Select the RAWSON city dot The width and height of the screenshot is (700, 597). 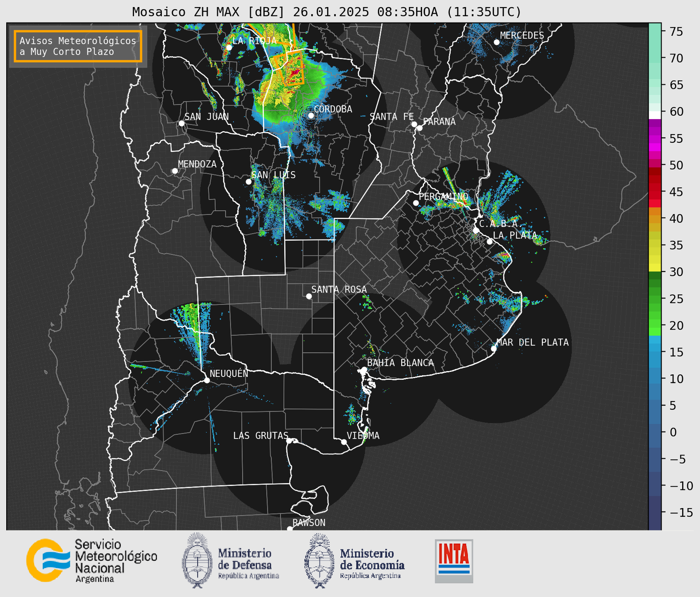coord(290,528)
